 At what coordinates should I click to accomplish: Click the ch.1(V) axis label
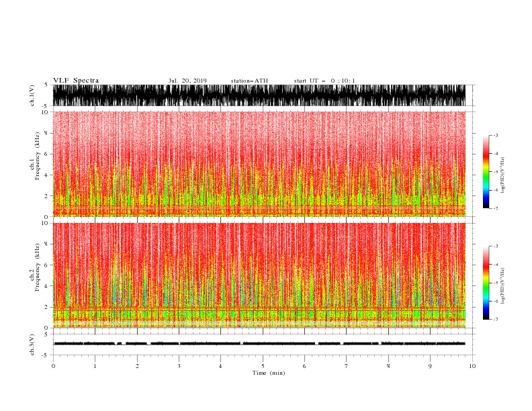coord(32,95)
